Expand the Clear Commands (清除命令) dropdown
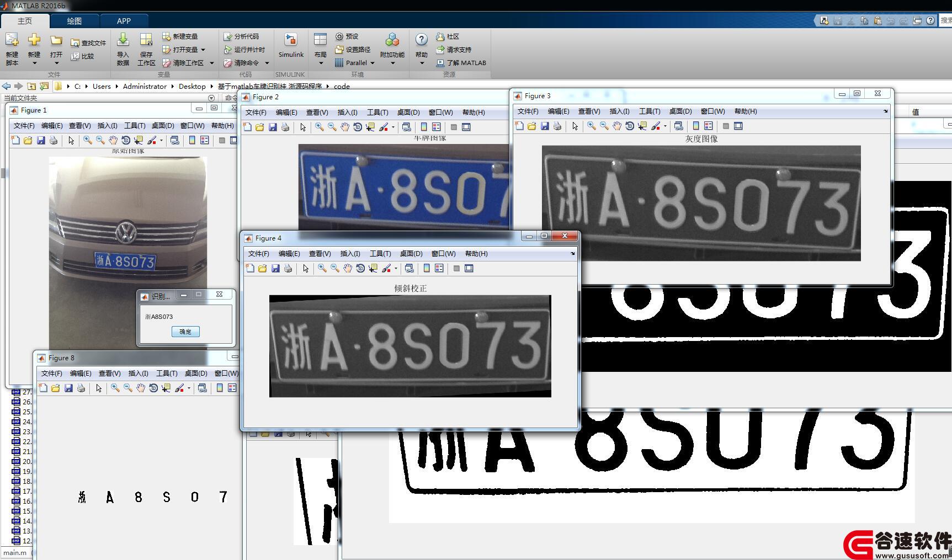 coord(267,63)
